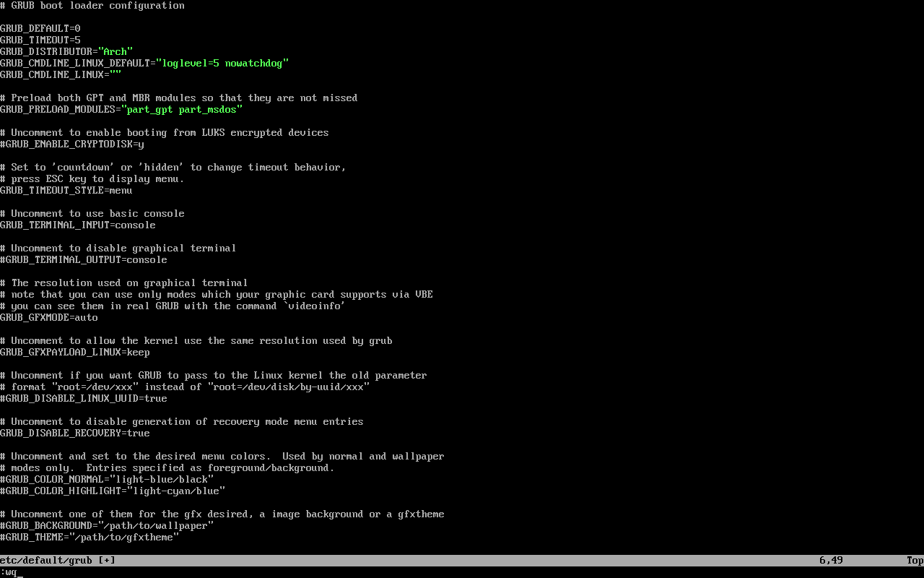The image size is (924, 578).
Task: Click the commented GRUB_TERMINAL_OUTPUT=console line
Action: [x=84, y=259]
